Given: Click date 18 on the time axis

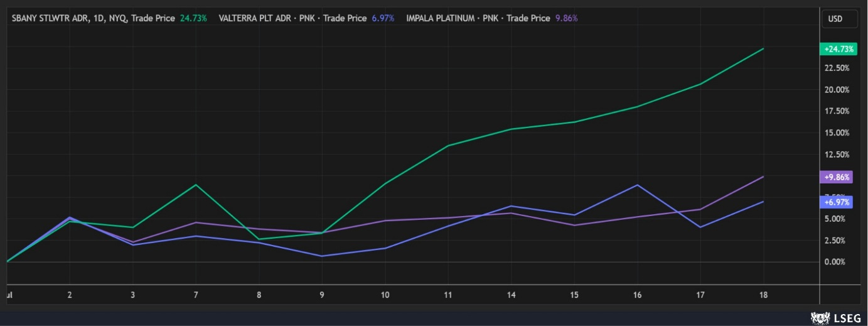Looking at the screenshot, I should pyautogui.click(x=763, y=295).
